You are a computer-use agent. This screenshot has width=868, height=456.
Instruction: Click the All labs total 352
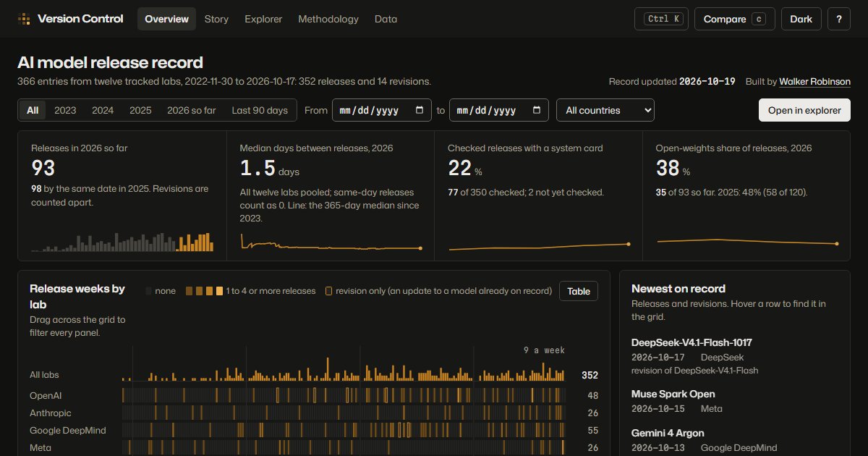590,375
